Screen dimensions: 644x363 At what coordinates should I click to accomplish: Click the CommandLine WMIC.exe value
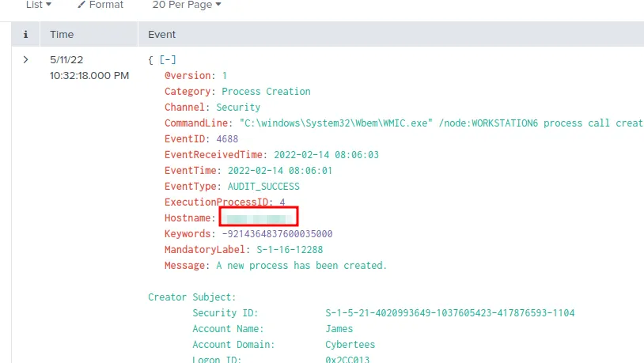(x=441, y=123)
